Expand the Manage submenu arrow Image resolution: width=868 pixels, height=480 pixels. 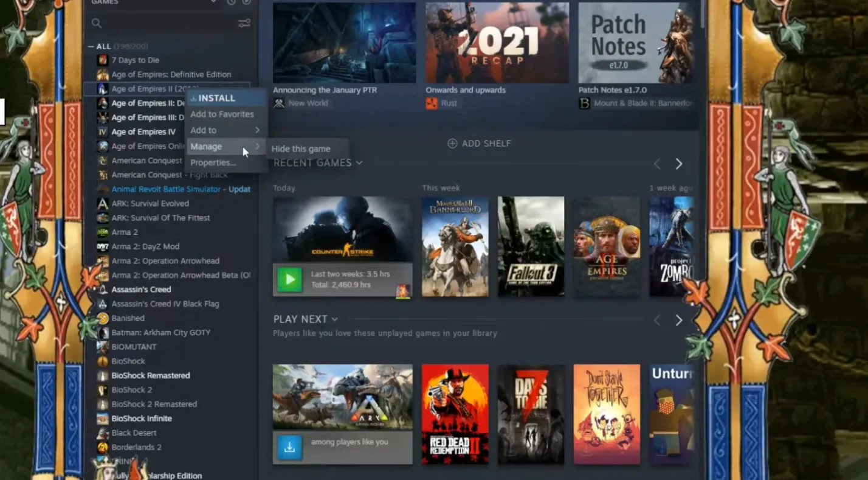pos(257,146)
